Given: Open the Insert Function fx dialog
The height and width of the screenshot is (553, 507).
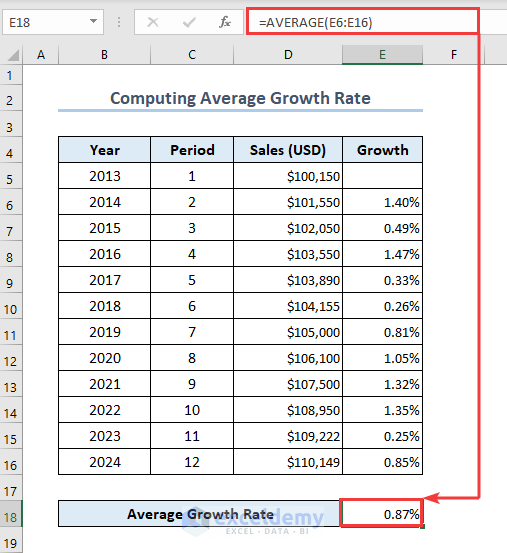Looking at the screenshot, I should [225, 22].
